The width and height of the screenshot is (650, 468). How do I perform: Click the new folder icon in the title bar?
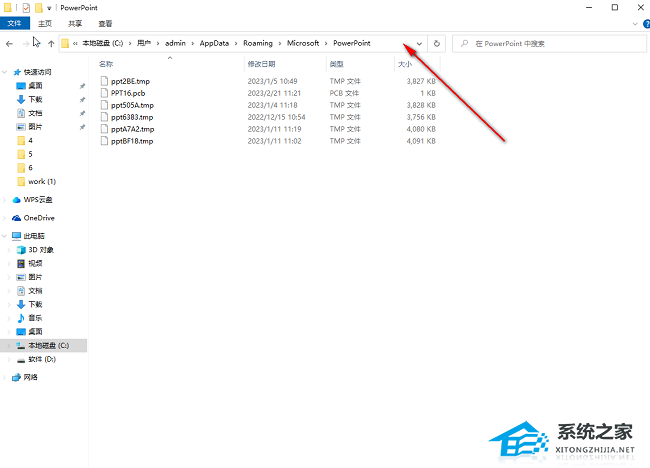tap(39, 8)
